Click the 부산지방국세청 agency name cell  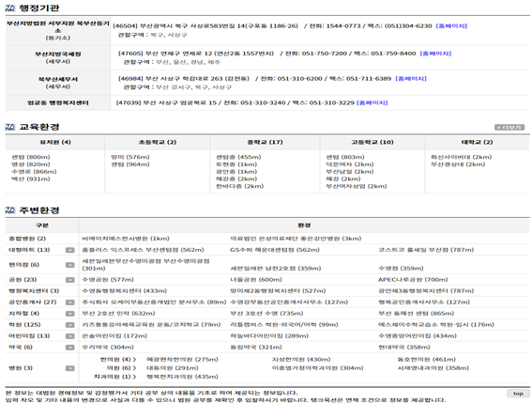[58, 57]
